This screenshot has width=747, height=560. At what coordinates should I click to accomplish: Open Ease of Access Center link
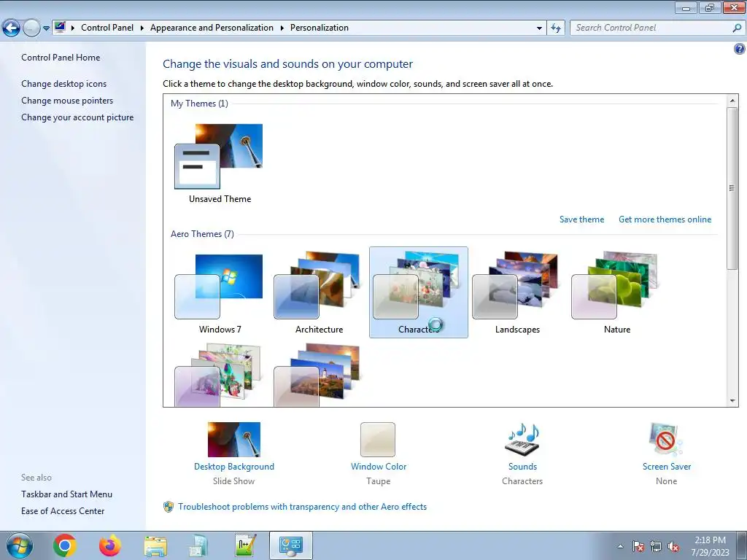63,511
